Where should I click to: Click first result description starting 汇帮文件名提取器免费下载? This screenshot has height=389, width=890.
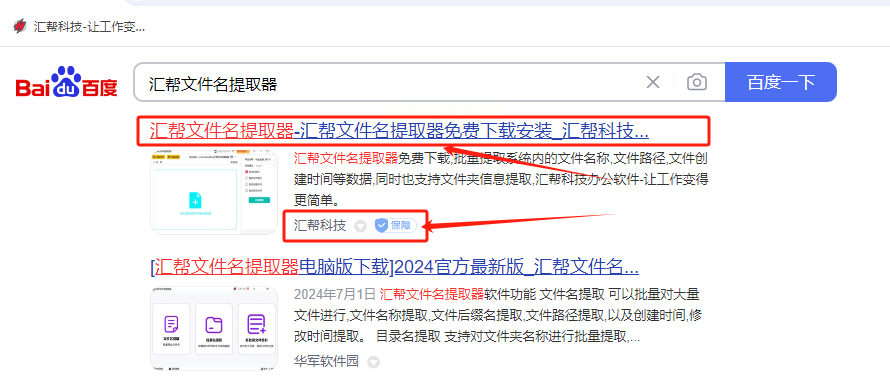pos(501,179)
